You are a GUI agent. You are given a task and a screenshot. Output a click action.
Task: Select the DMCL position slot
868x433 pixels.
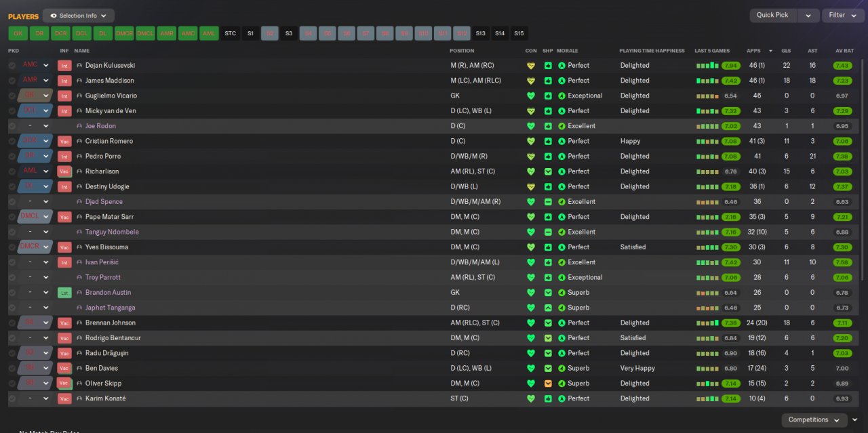pos(145,33)
